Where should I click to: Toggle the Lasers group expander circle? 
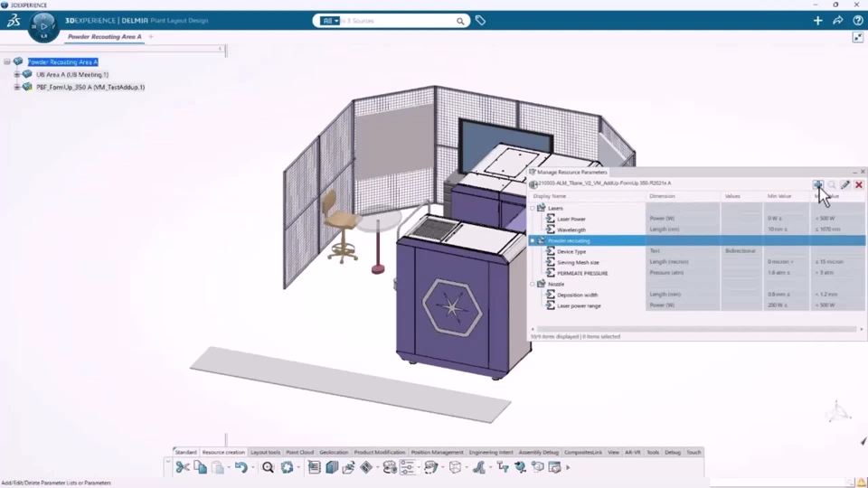[x=533, y=208]
